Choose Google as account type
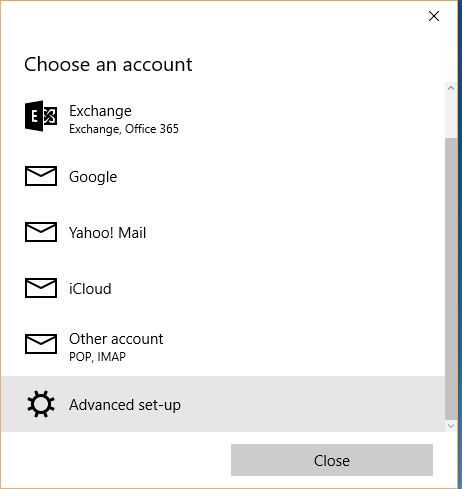 [93, 177]
